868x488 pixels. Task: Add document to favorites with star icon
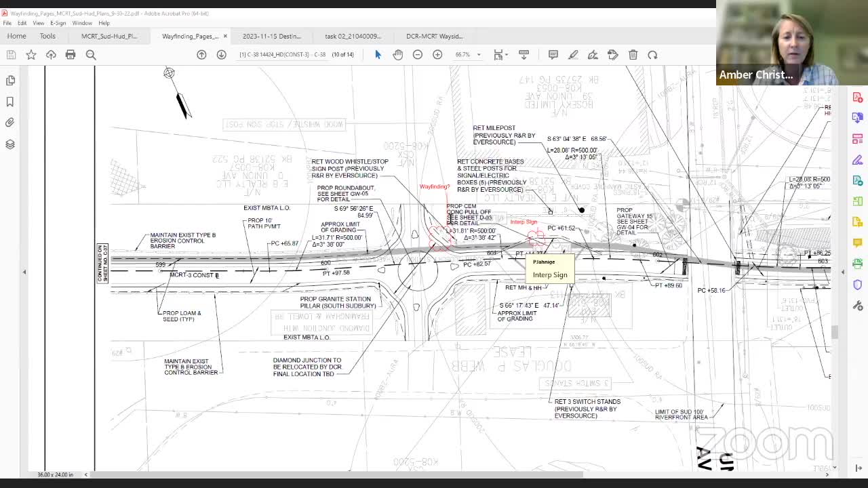pos(31,55)
